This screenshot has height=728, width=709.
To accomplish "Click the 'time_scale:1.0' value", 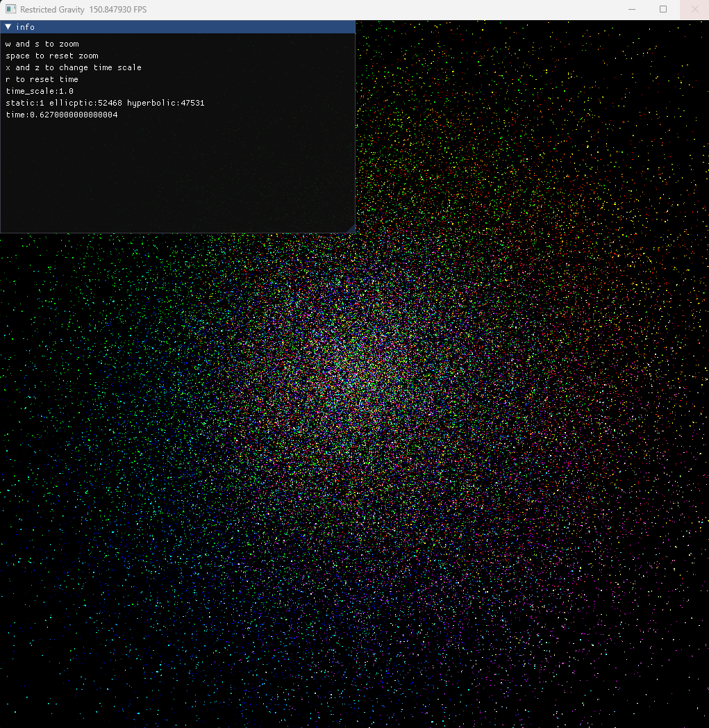I will tap(40, 91).
